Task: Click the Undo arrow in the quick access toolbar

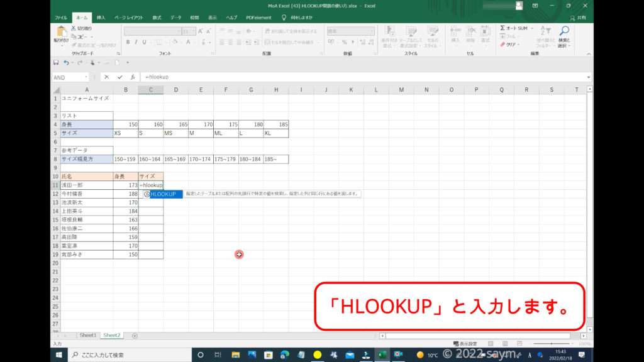Action: click(x=65, y=63)
